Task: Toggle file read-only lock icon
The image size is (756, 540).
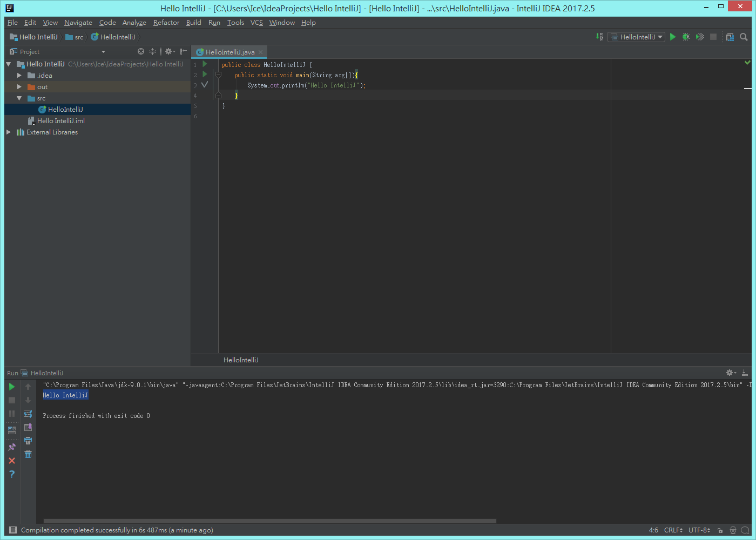Action: [720, 530]
